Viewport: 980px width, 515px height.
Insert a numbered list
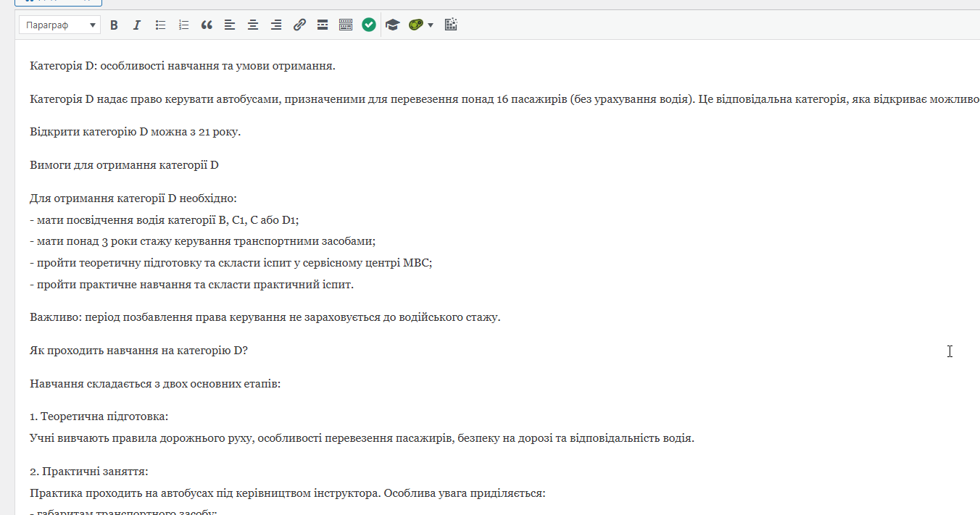(x=183, y=25)
